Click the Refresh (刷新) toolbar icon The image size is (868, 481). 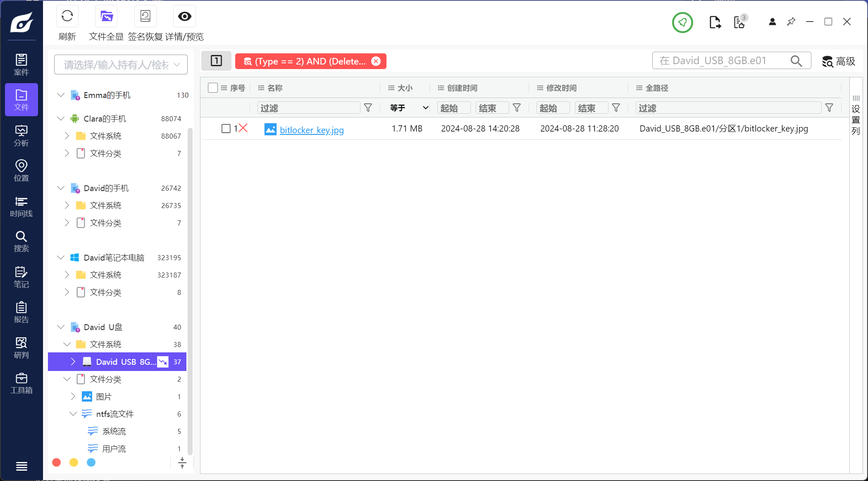click(x=67, y=17)
